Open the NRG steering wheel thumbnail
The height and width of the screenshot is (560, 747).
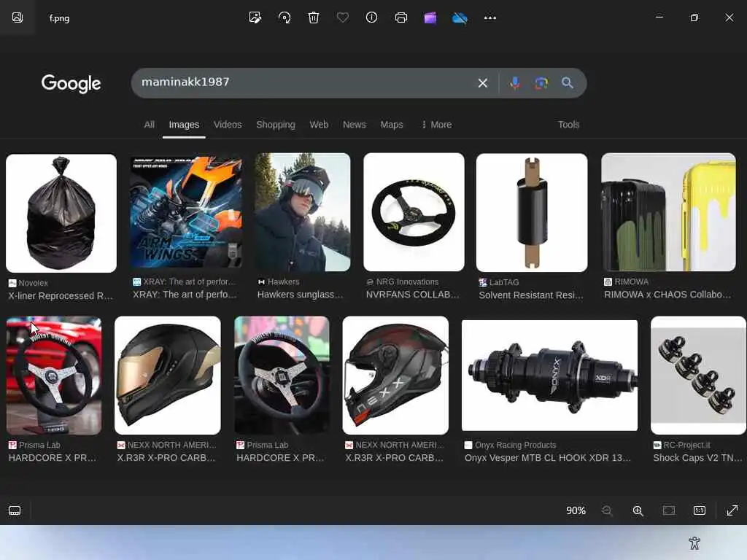point(414,212)
